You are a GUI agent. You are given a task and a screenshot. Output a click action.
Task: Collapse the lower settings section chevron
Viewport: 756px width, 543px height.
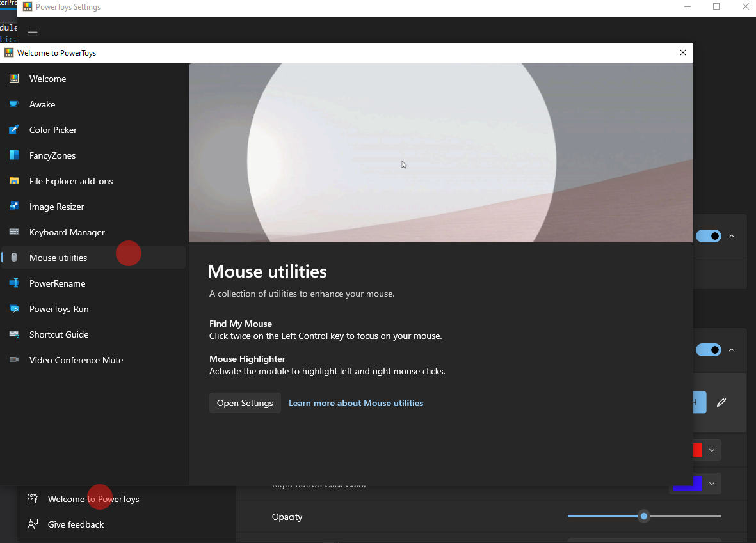click(732, 350)
